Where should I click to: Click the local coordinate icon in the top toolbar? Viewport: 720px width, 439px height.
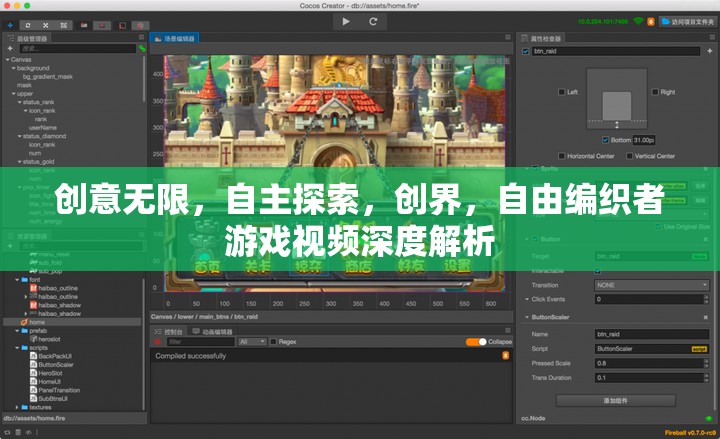pyautogui.click(x=122, y=25)
